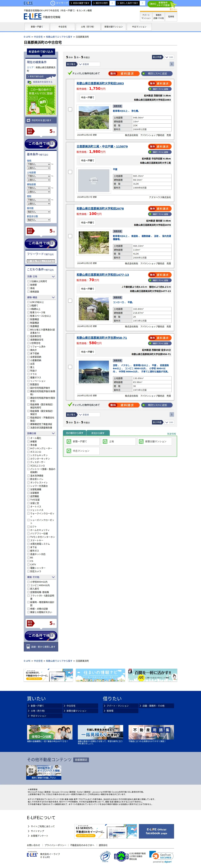Image resolution: width=201 pixels, height=868 pixels.
Task: Open the E-LIFE Official facebook page banner
Action: point(157,831)
